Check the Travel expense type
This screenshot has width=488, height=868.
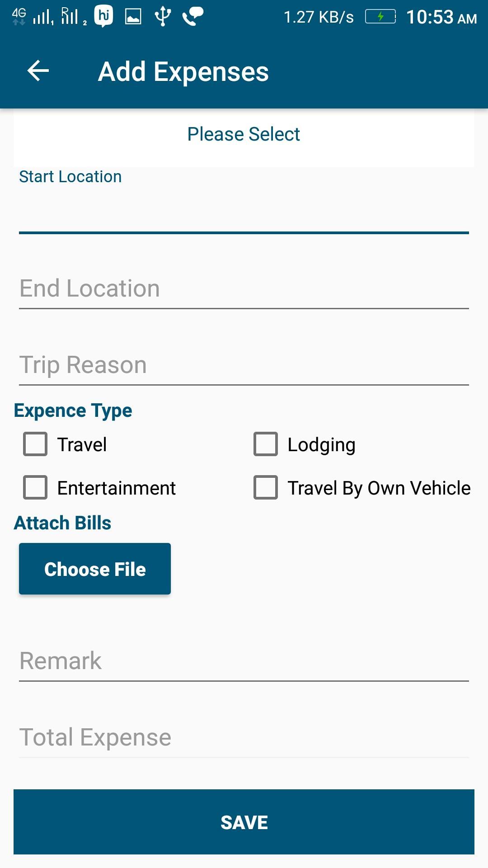pyautogui.click(x=35, y=444)
